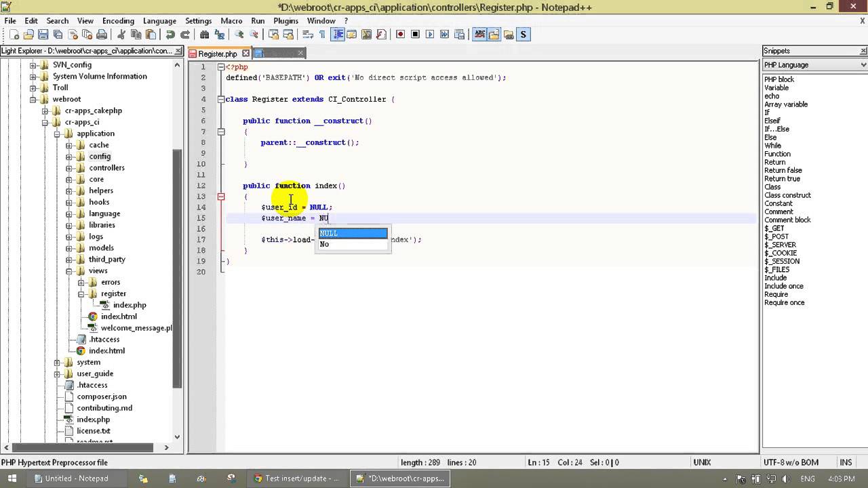This screenshot has height=488, width=868.
Task: Expand the models folder node
Action: (69, 248)
